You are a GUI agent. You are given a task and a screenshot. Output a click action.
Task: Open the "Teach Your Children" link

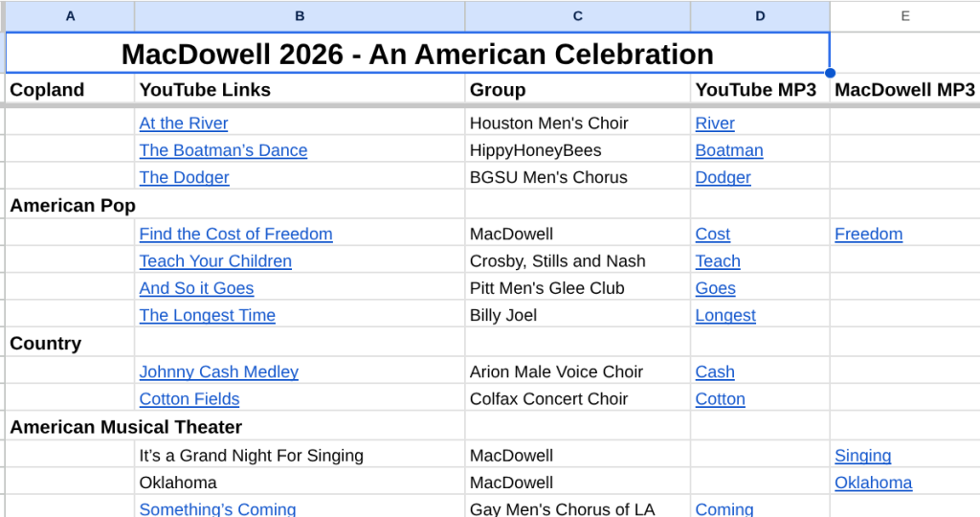coord(215,261)
